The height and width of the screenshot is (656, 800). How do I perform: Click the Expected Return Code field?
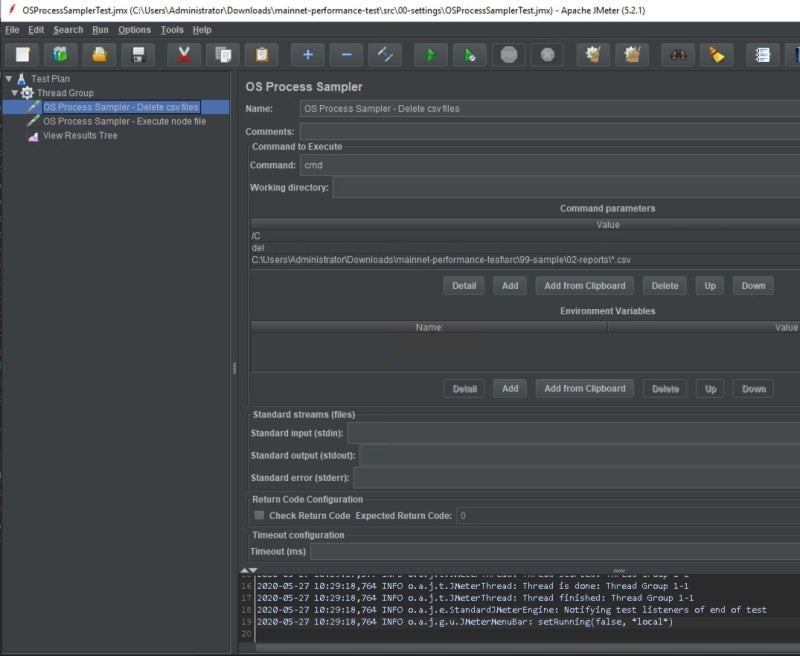628,516
